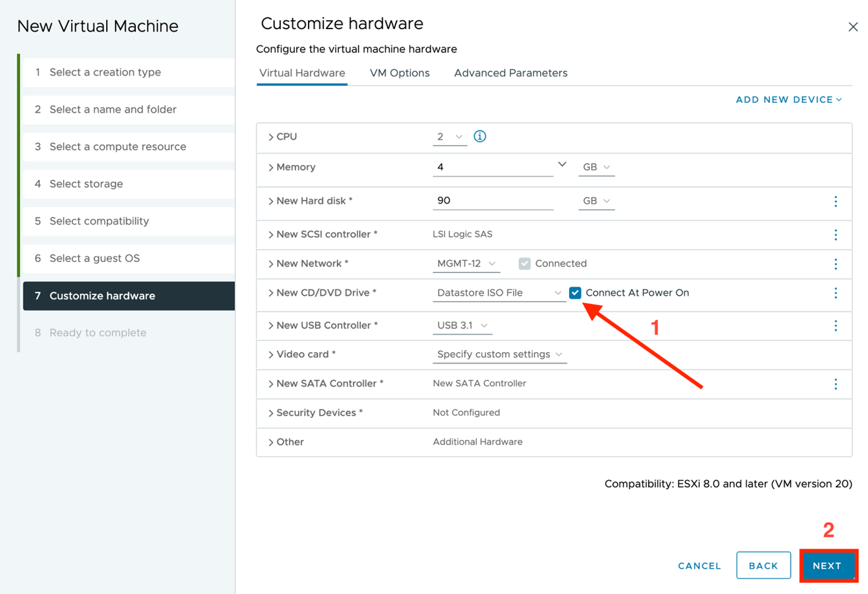Open the New Hard disk three-dot menu
The image size is (868, 594).
pos(835,201)
